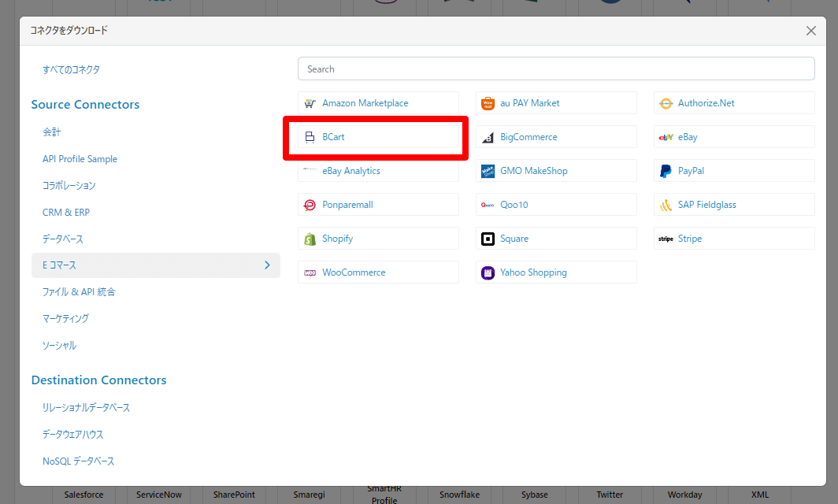Click the Shopify bag icon
This screenshot has width=838, height=504.
click(310, 239)
